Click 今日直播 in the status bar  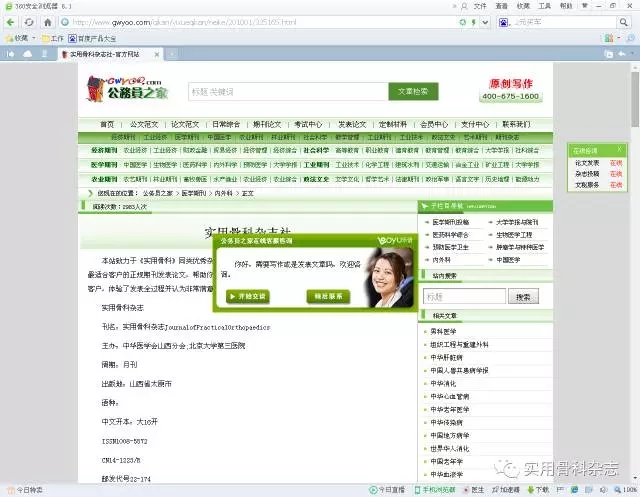coord(387,490)
